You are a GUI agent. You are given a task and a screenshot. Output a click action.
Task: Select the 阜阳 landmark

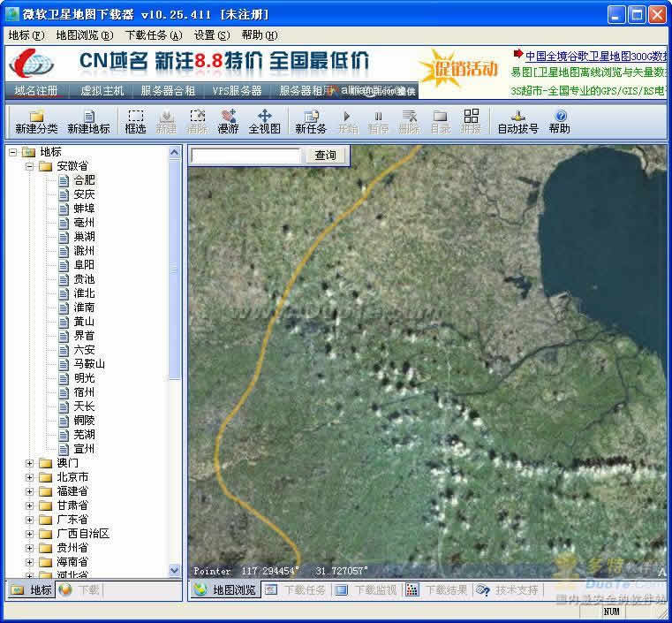(84, 265)
